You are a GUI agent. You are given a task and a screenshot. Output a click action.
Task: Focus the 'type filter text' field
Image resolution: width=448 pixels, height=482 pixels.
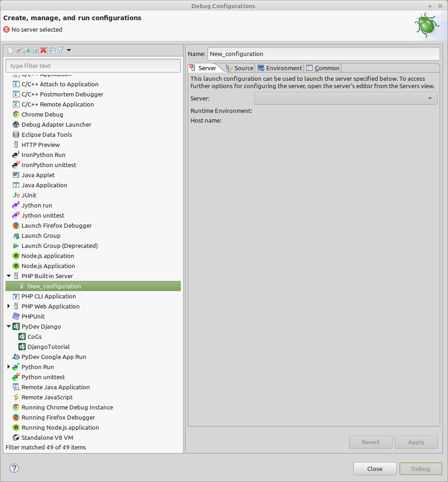pos(93,66)
